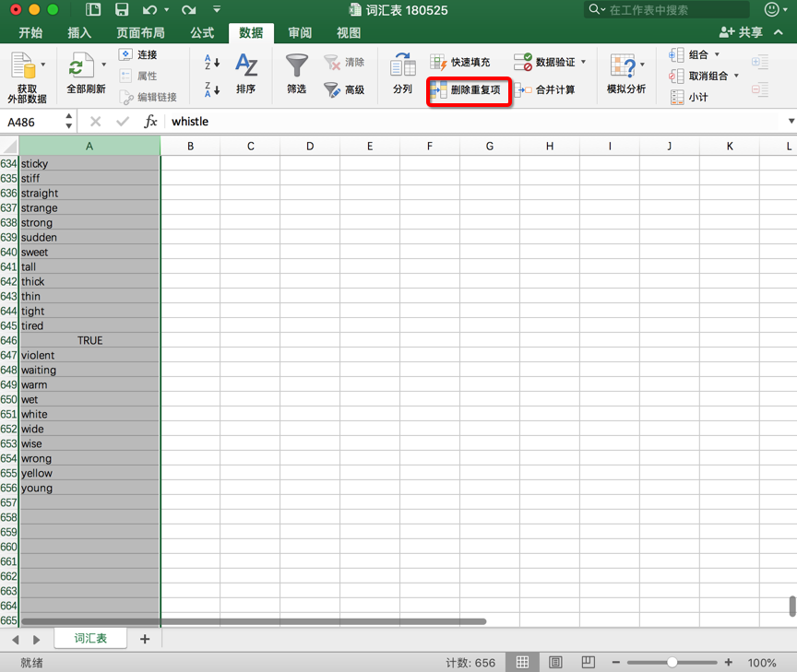This screenshot has width=797, height=672.
Task: Switch to Page Break Preview in status bar
Action: (589, 662)
